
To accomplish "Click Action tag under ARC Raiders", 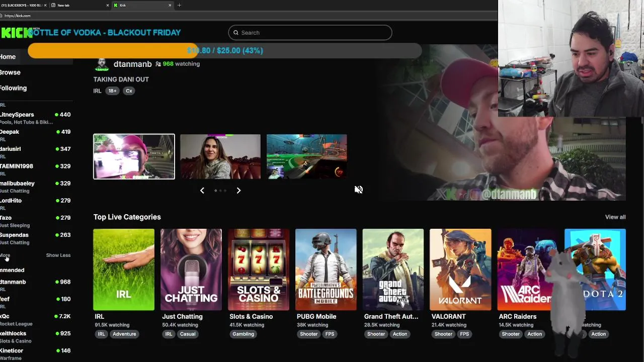I will point(535,334).
